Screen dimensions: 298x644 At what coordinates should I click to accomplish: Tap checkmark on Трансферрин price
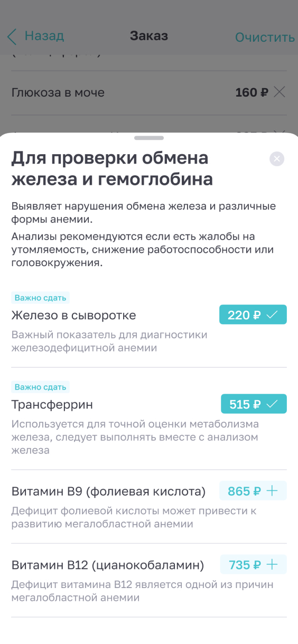[272, 404]
